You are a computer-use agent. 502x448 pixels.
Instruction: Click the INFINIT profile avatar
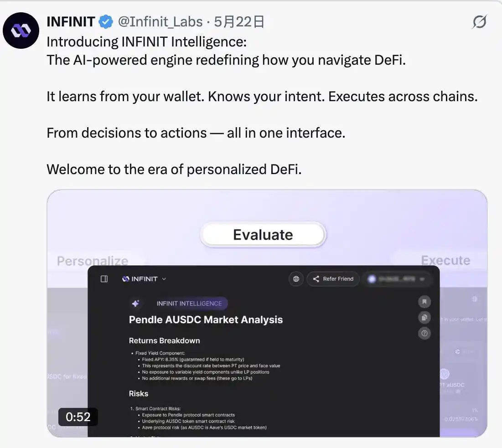(x=21, y=31)
